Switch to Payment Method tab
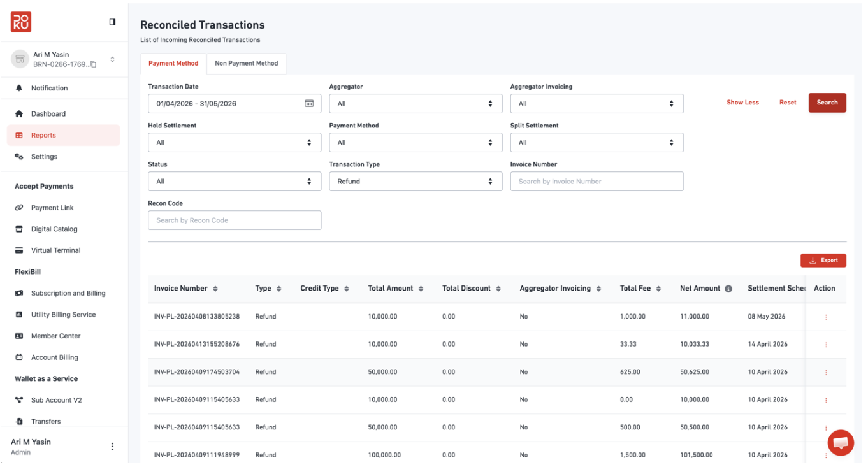868x474 pixels. [x=173, y=64]
